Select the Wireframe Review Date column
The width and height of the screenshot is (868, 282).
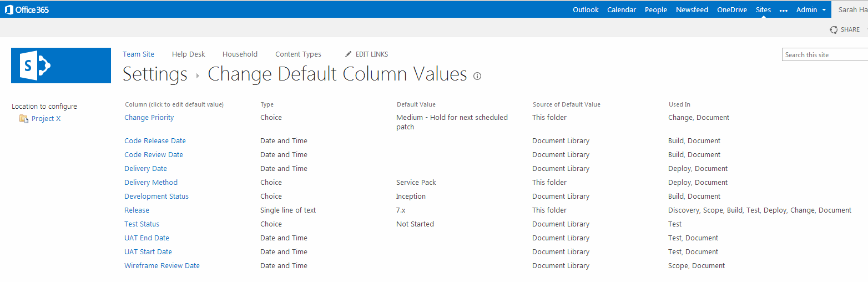tap(162, 266)
